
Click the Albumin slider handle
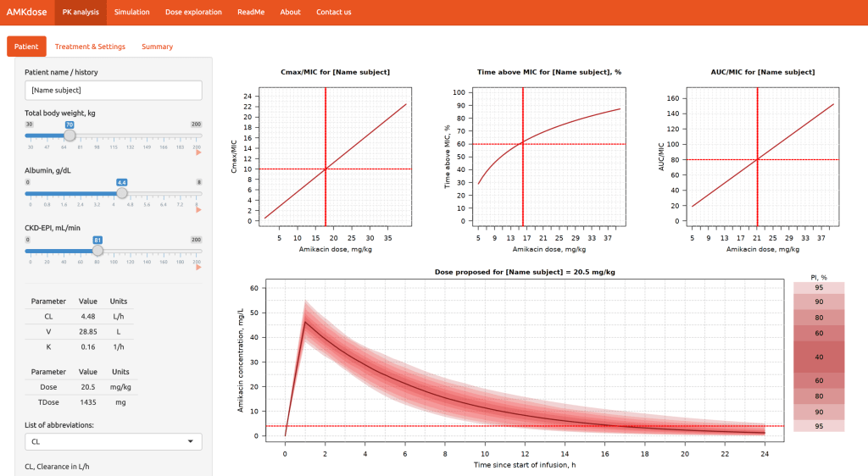122,192
